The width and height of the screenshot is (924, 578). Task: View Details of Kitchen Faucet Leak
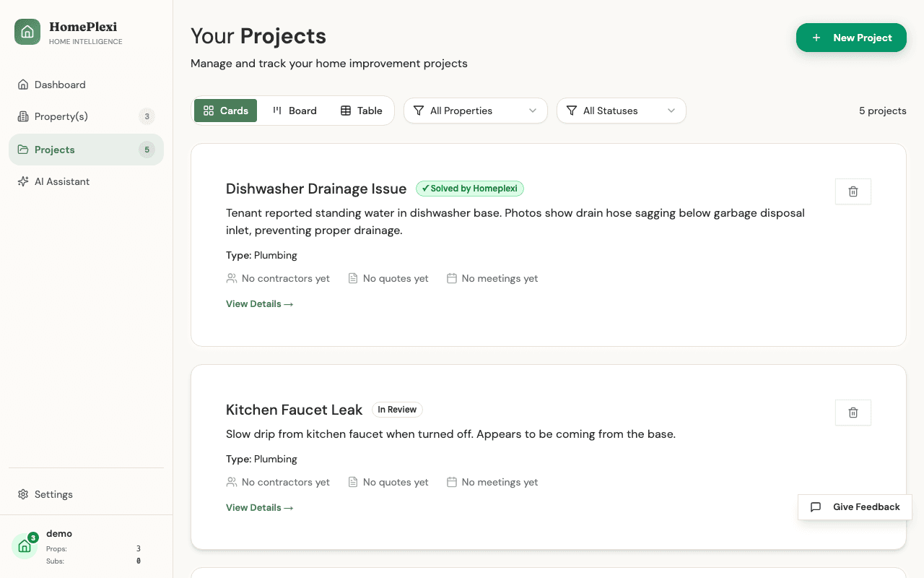259,507
